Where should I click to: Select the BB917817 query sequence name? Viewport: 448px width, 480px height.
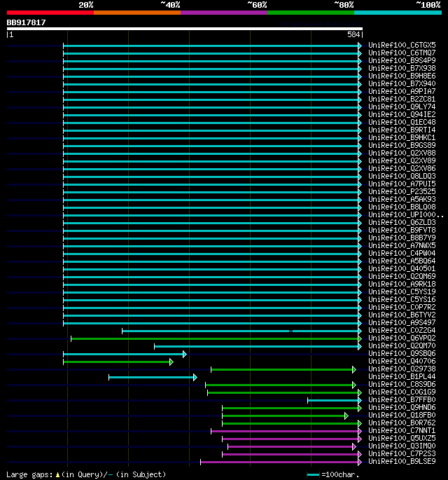pyautogui.click(x=27, y=22)
